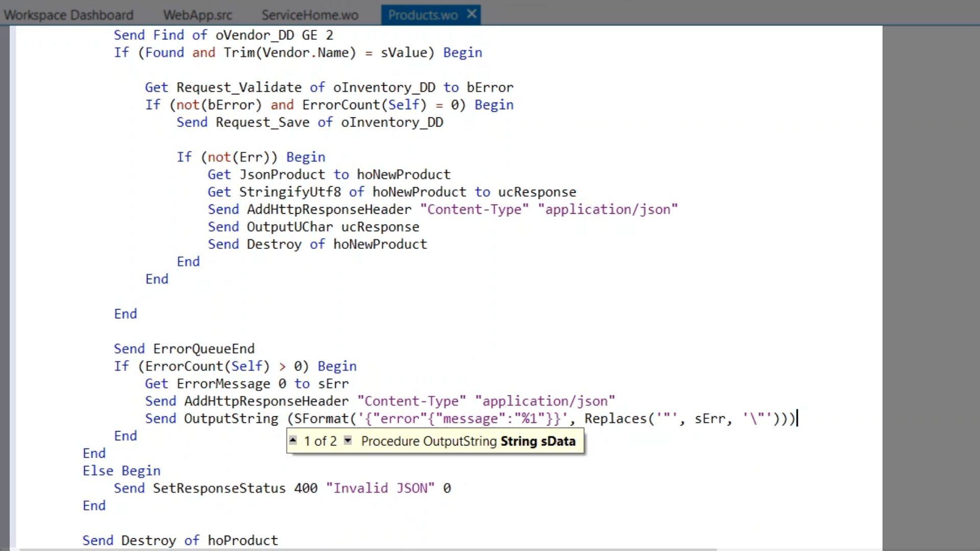The height and width of the screenshot is (551, 980).
Task: Click the SetResponseStatus procedure name
Action: click(x=219, y=488)
